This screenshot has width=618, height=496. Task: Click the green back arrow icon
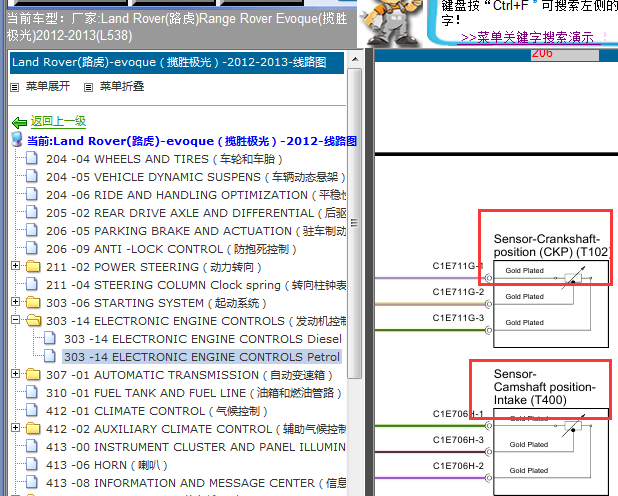[19, 123]
